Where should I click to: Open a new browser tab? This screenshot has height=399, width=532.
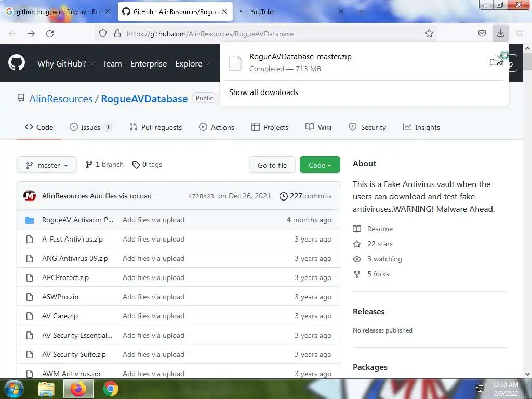[361, 11]
